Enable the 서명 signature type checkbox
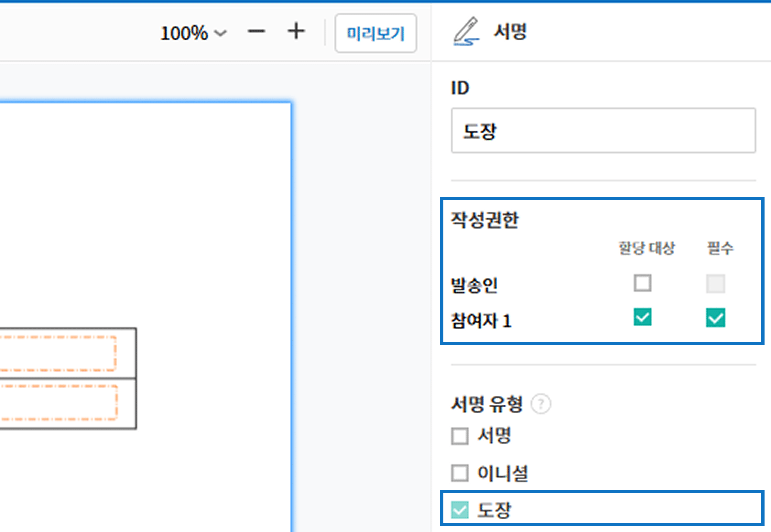Image resolution: width=771 pixels, height=532 pixels. pyautogui.click(x=460, y=436)
